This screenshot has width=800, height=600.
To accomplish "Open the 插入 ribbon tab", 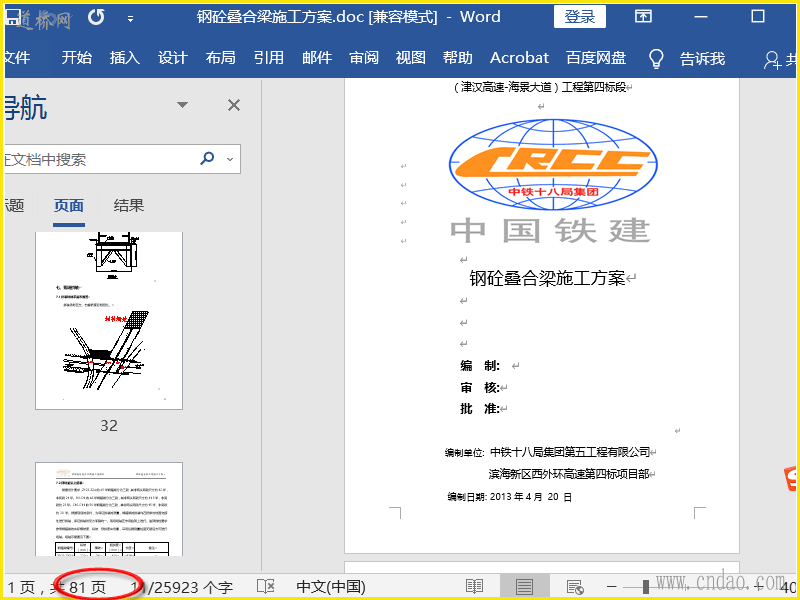I will (124, 58).
